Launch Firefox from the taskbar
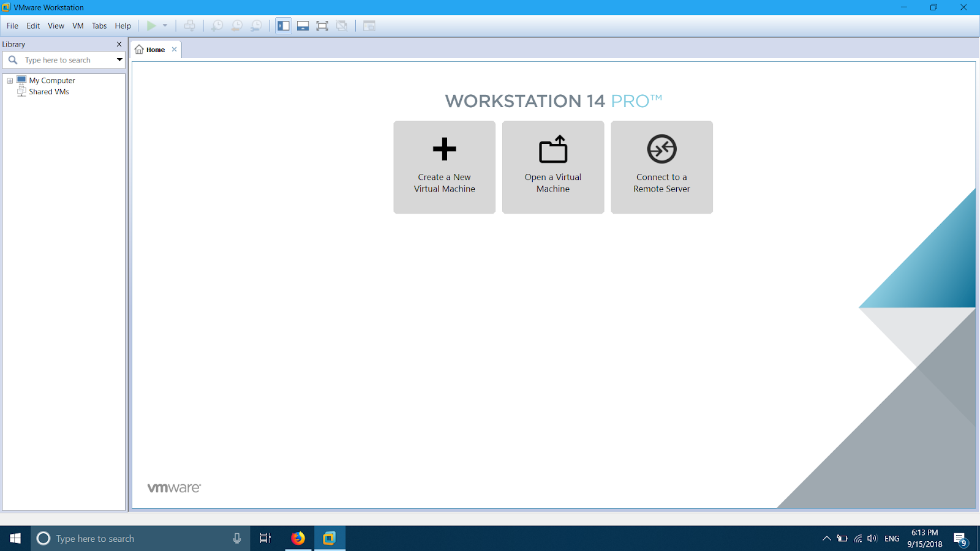Image resolution: width=980 pixels, height=551 pixels. point(298,538)
